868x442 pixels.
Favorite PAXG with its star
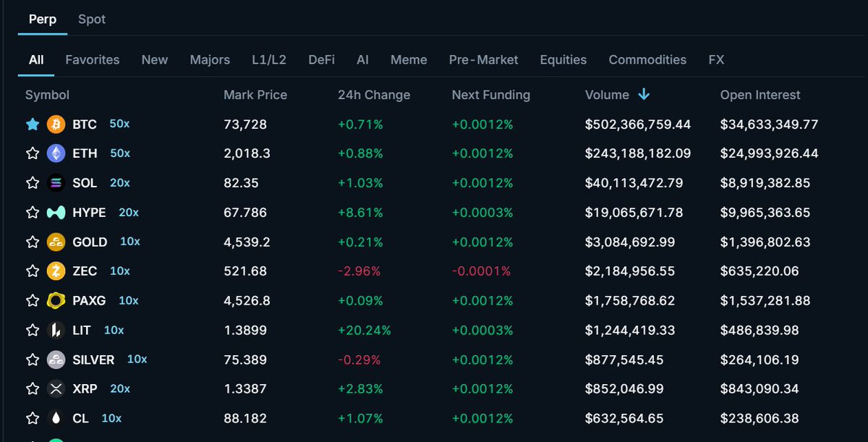point(33,300)
